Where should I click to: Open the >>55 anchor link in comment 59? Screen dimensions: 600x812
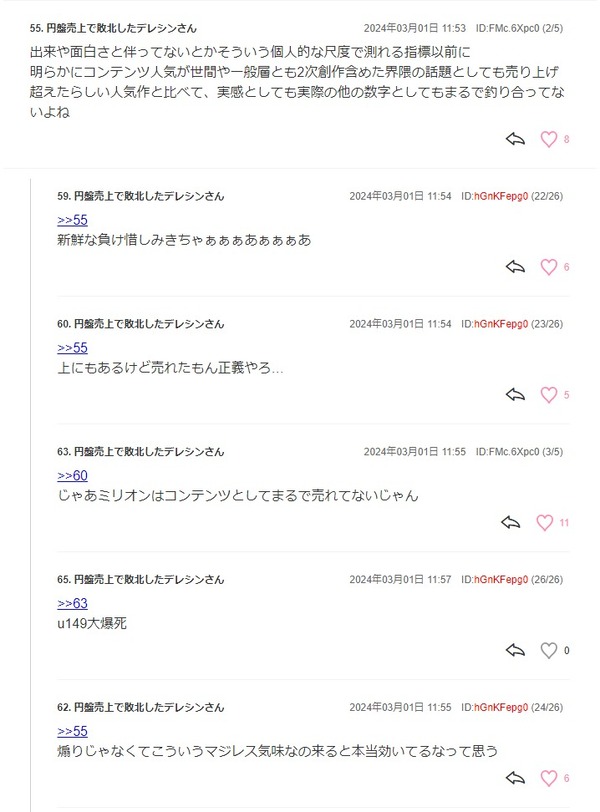click(x=72, y=220)
